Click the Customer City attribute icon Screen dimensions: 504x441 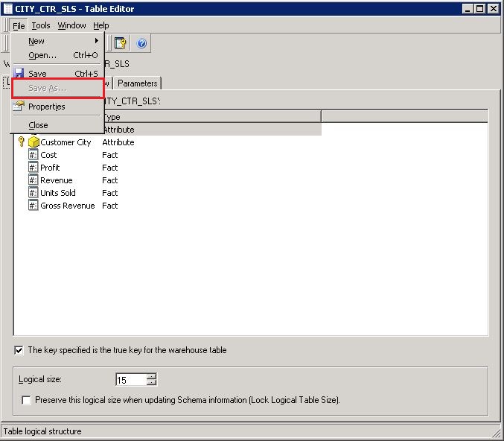tap(34, 142)
